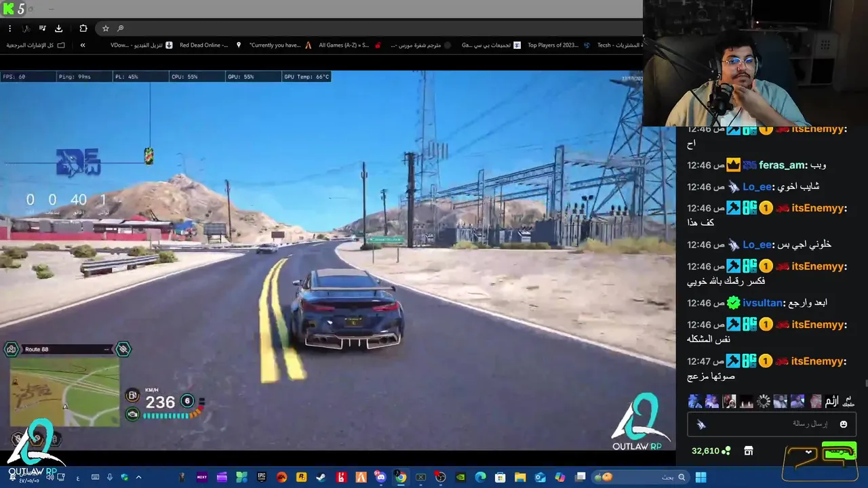Open the Morse code translator bookmark

pos(422,45)
